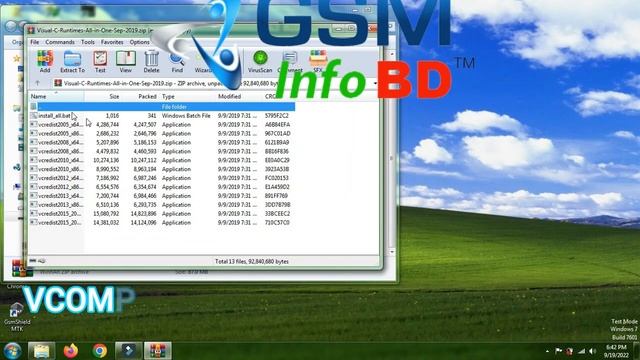This screenshot has width=640, height=360.
Task: Sort files by the Type column header
Action: click(188, 96)
